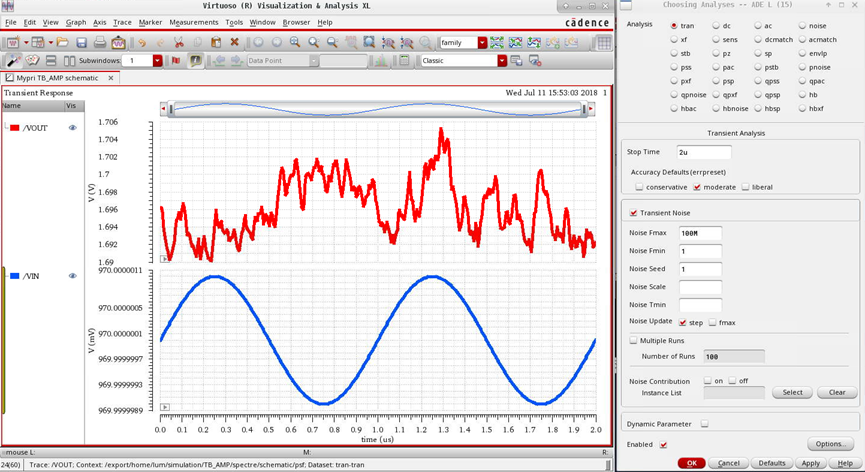Expand the subwindow layout dropdown arrow

tap(51, 42)
